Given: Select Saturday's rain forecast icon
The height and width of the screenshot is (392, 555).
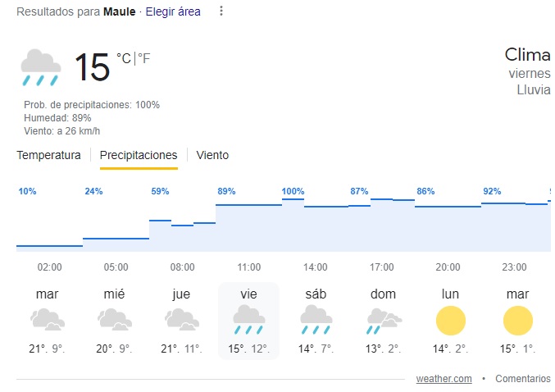Looking at the screenshot, I should (316, 319).
